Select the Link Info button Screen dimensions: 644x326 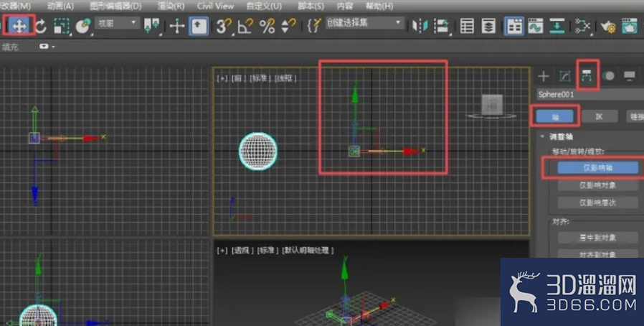coord(635,116)
